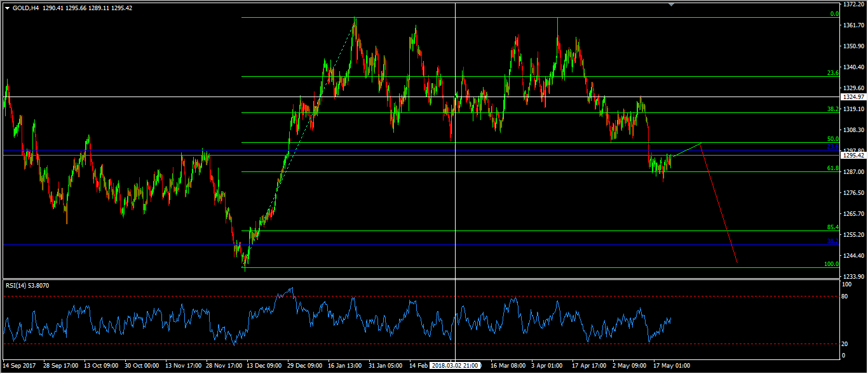
Task: Select the green 38.2 Fibonacci level label
Action: click(x=832, y=109)
